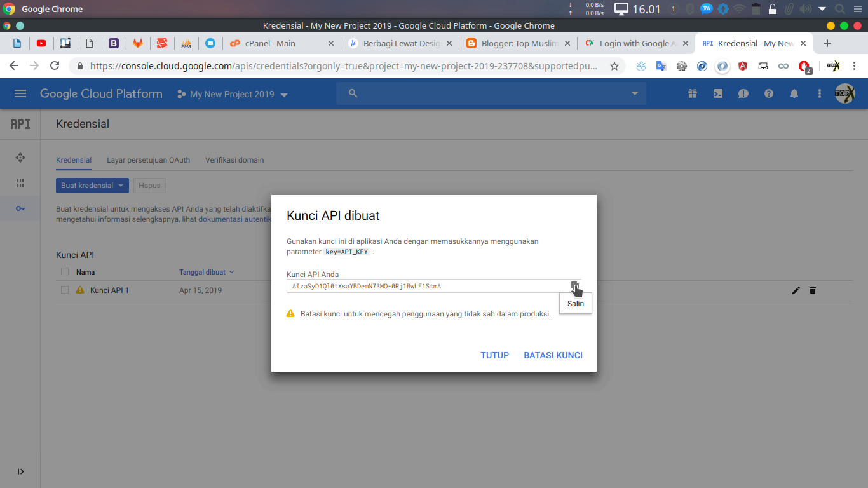Copy the API key with the Salin icon
This screenshot has width=868, height=488.
574,286
